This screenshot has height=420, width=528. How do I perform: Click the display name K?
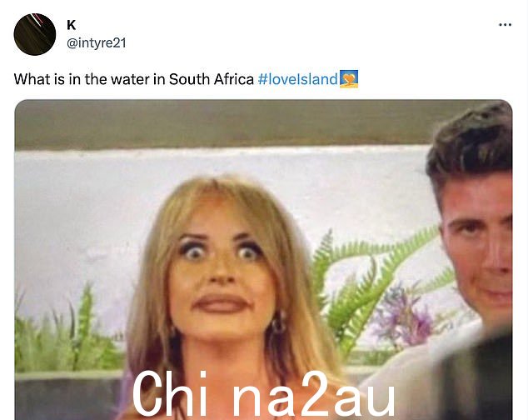pyautogui.click(x=72, y=25)
